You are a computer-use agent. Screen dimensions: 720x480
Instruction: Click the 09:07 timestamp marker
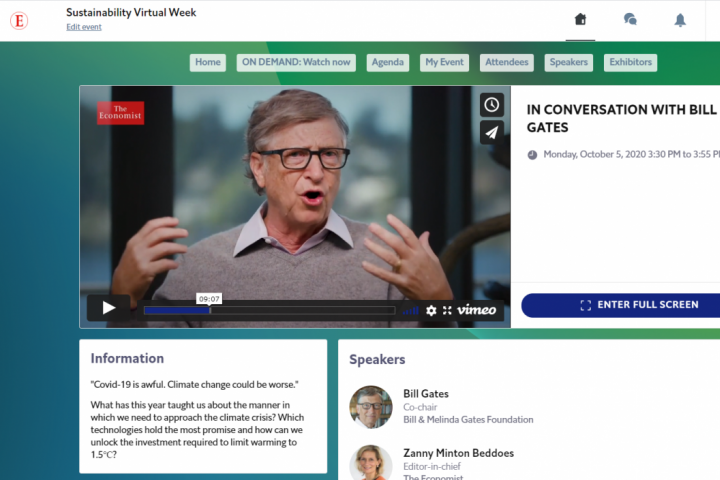209,299
